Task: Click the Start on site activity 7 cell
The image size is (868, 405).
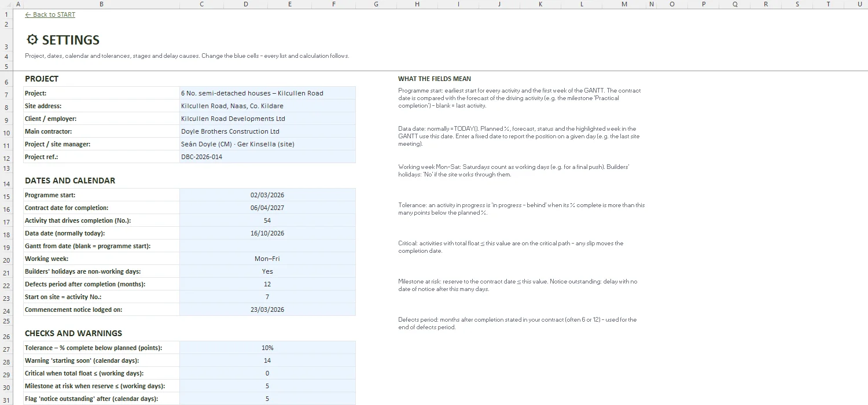Action: 267,297
